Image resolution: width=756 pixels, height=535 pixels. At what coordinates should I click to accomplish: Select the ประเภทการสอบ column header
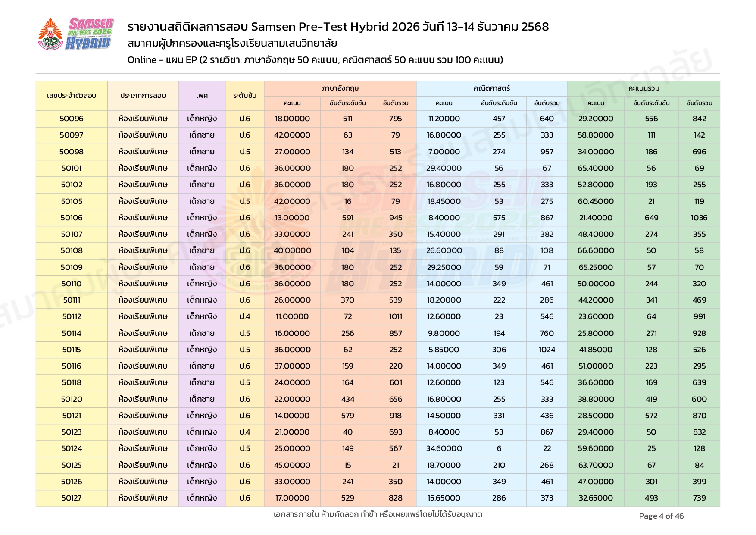click(143, 96)
